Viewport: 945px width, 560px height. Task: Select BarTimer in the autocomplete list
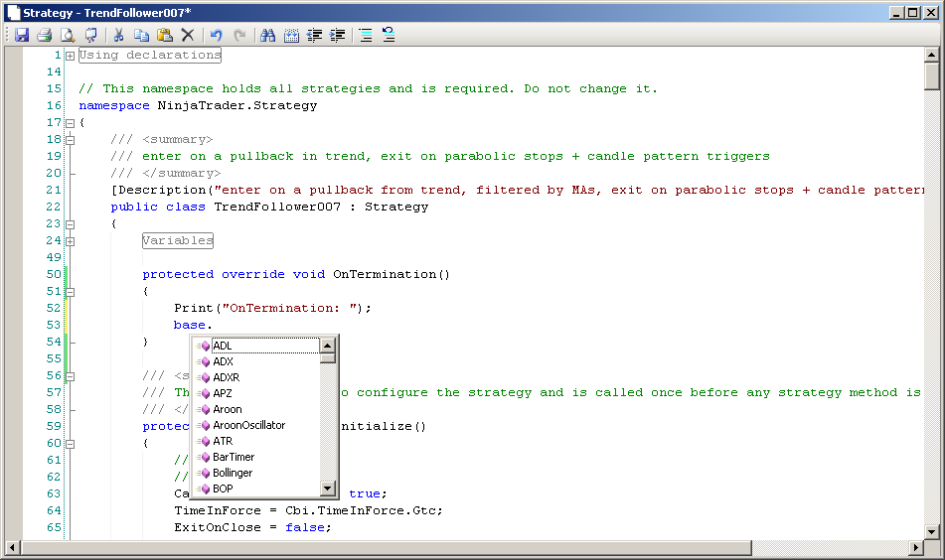[x=256, y=457]
